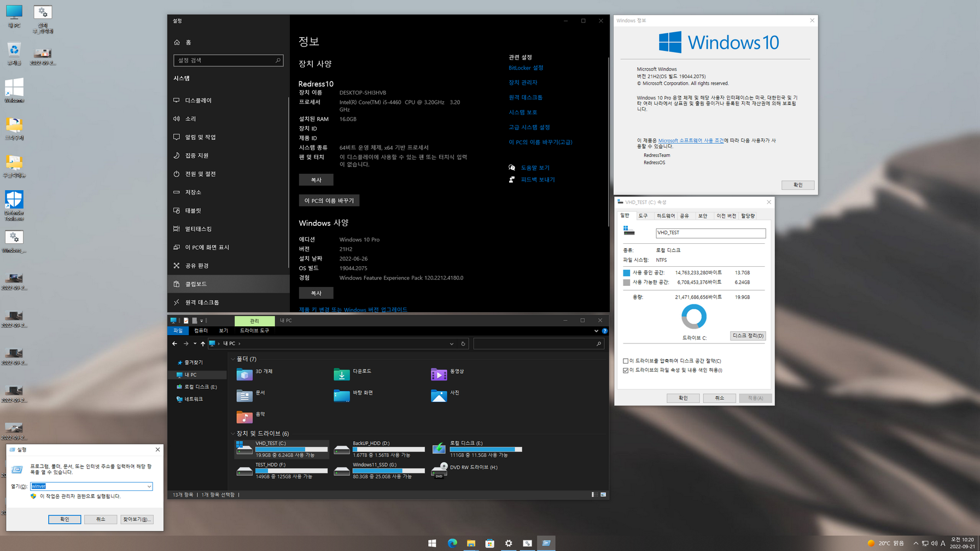Image resolution: width=980 pixels, height=551 pixels.
Task: Click the Settings 홈 icon
Action: click(x=177, y=42)
